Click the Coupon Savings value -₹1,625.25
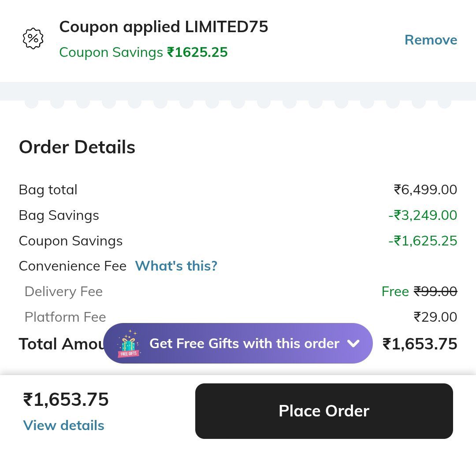476x453 pixels. (423, 241)
